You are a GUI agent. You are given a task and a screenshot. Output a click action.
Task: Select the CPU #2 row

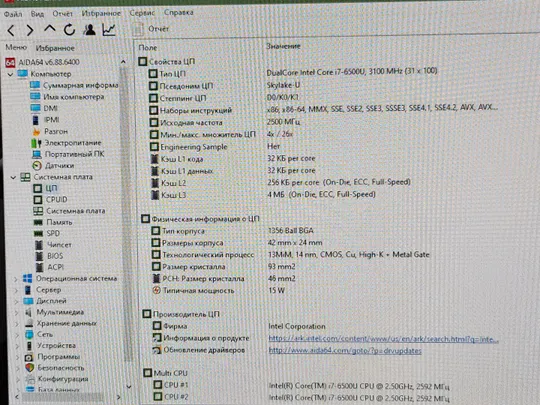coord(301,397)
